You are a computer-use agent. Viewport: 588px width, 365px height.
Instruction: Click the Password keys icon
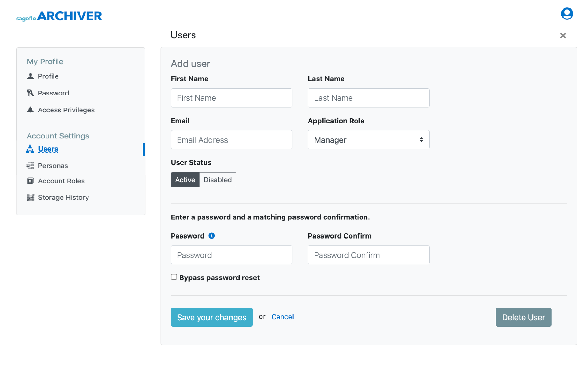[x=30, y=93]
